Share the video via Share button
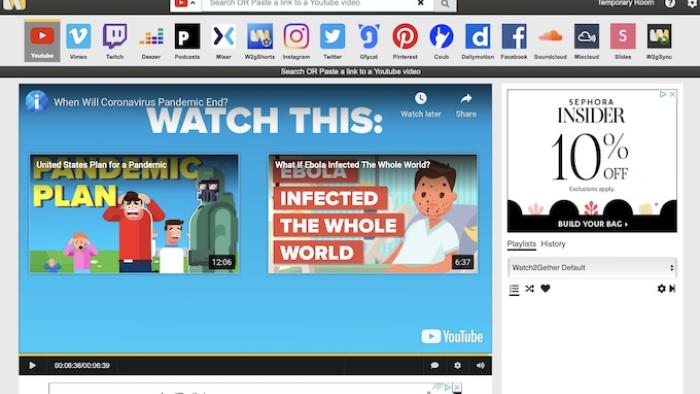The width and height of the screenshot is (700, 394). click(x=466, y=105)
